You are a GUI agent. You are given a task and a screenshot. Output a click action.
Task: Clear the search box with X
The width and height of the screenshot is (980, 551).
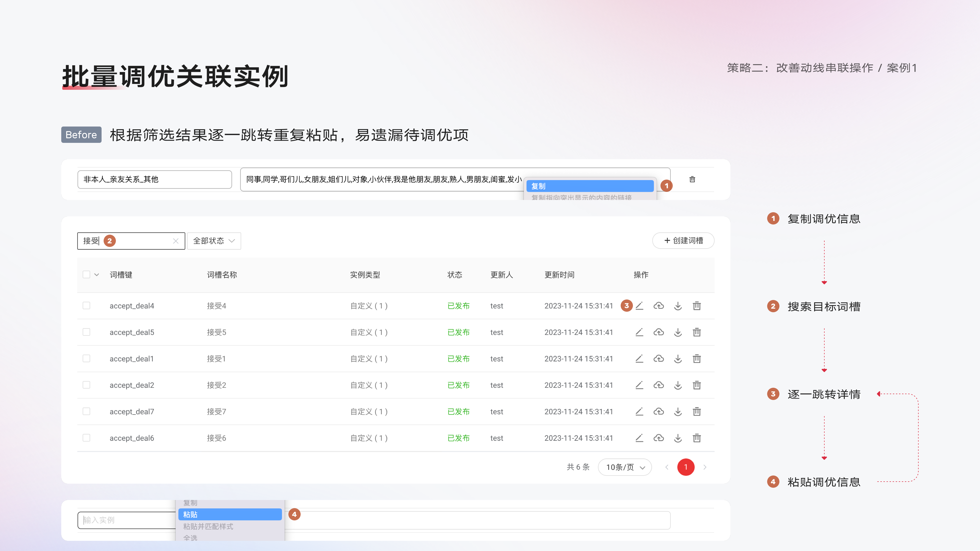175,241
